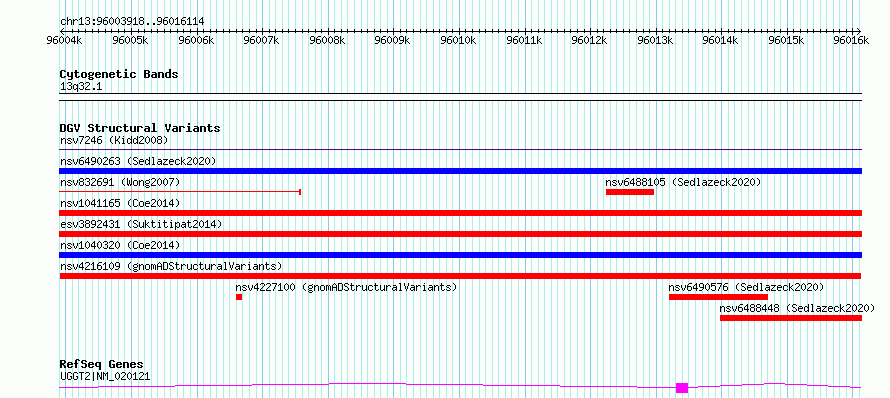Click the 13q32.1 band label
Image resolution: width=890 pixels, height=398 pixels.
coord(81,87)
